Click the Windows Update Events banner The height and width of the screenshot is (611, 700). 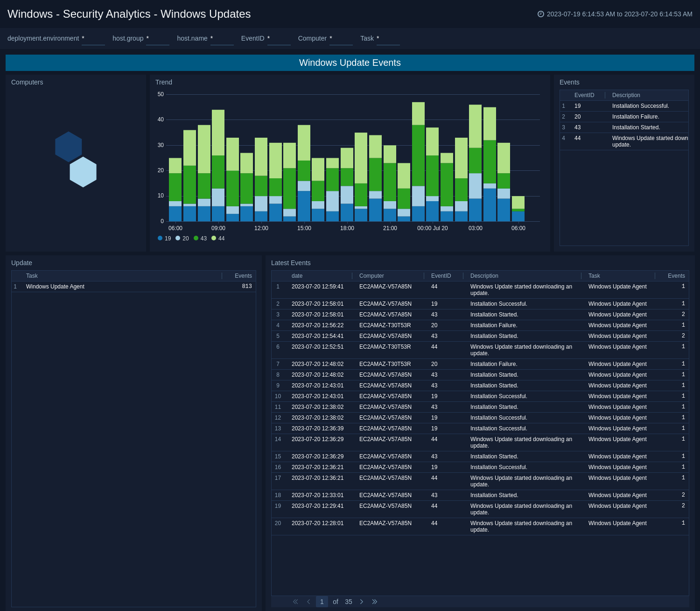click(x=350, y=63)
